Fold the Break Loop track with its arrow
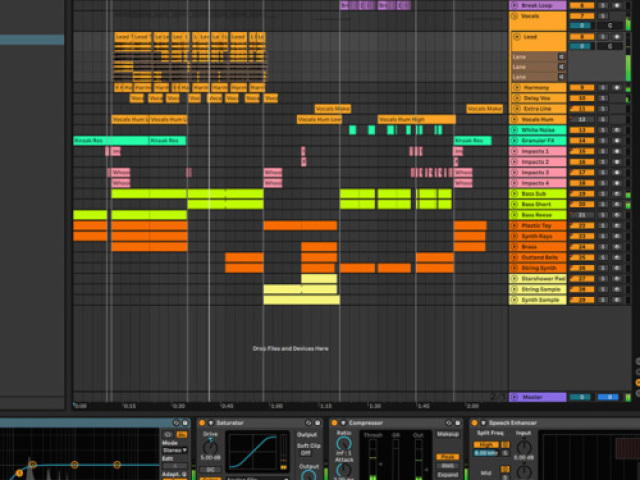Viewport: 640px width, 480px height. click(x=514, y=6)
